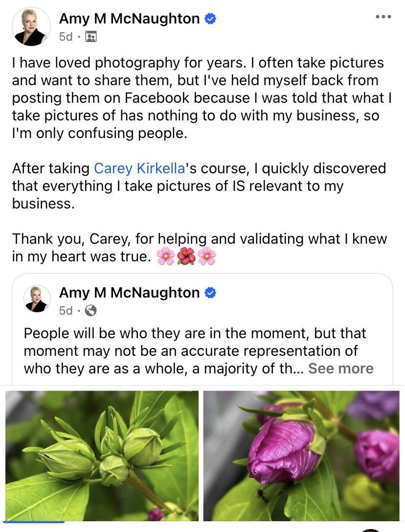The width and height of the screenshot is (405, 532).
Task: Open author name in the shared post
Action: [129, 293]
